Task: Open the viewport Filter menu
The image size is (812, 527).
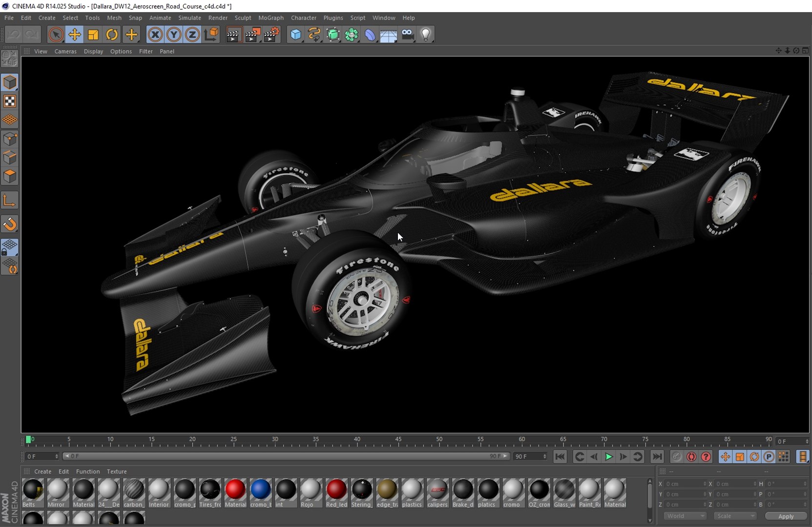Action: tap(146, 51)
